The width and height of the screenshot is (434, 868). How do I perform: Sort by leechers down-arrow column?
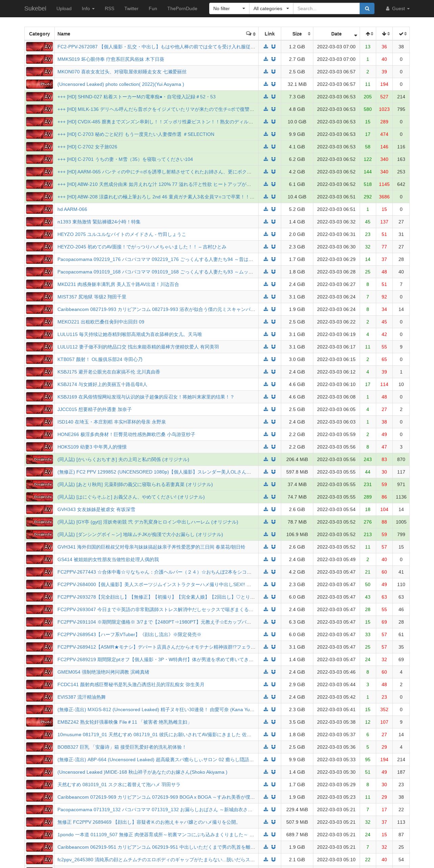[384, 34]
